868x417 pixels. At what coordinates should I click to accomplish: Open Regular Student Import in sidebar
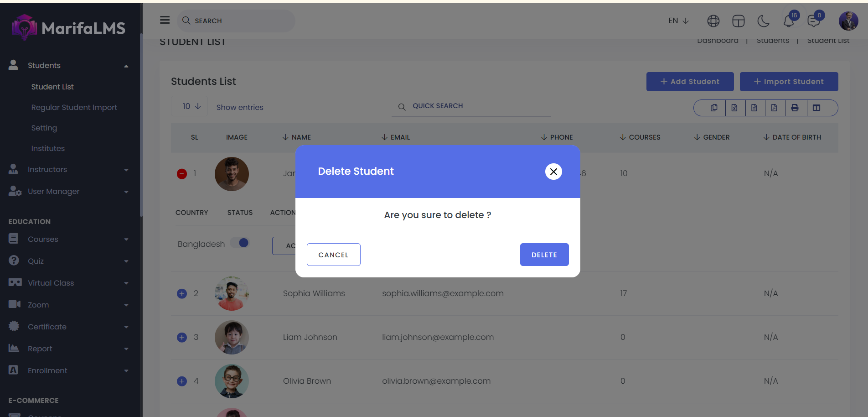coord(74,107)
